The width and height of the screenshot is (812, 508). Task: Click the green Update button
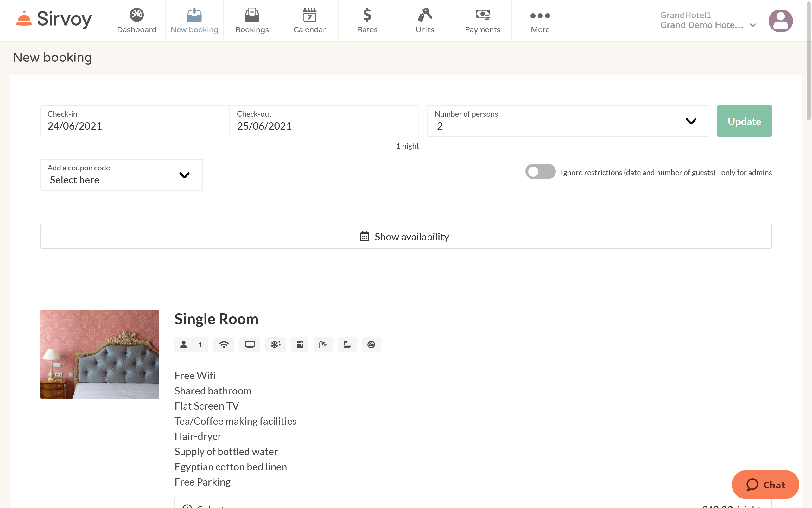pos(744,121)
